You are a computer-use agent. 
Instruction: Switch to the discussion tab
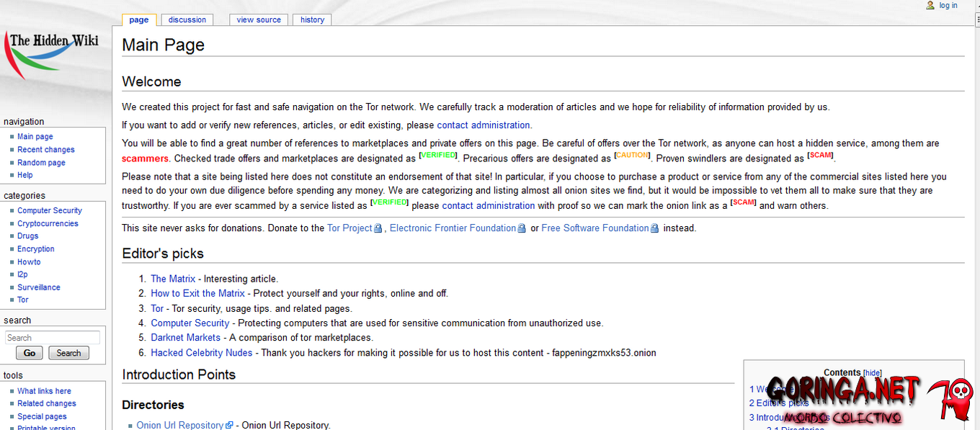click(x=187, y=19)
